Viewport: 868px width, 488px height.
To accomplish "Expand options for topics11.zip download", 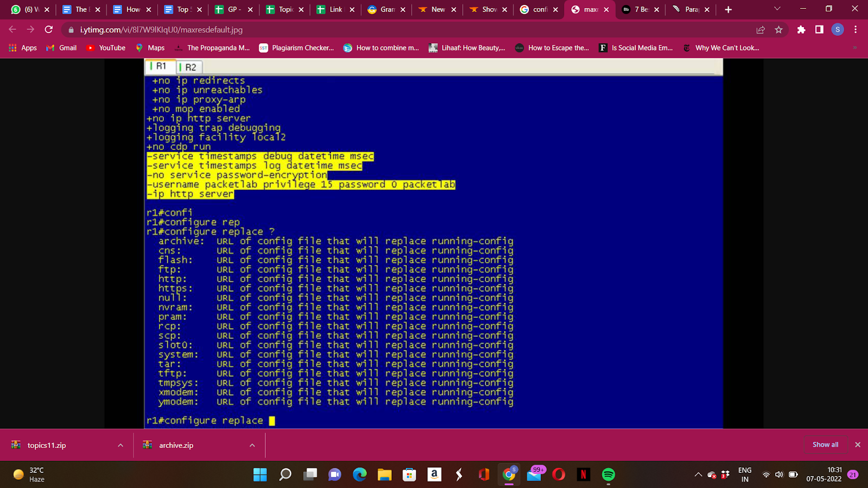I will tap(120, 445).
